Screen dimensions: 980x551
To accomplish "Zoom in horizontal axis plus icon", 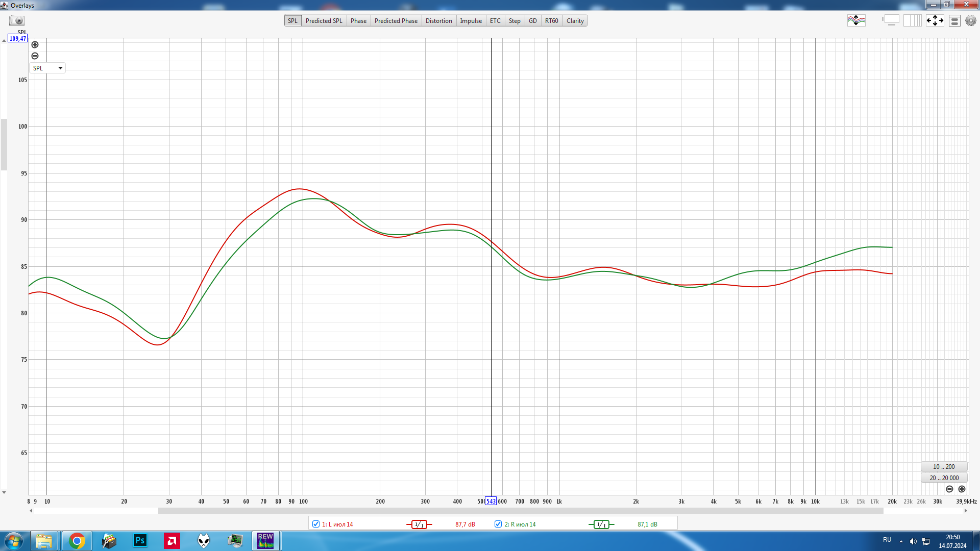I will pos(962,489).
